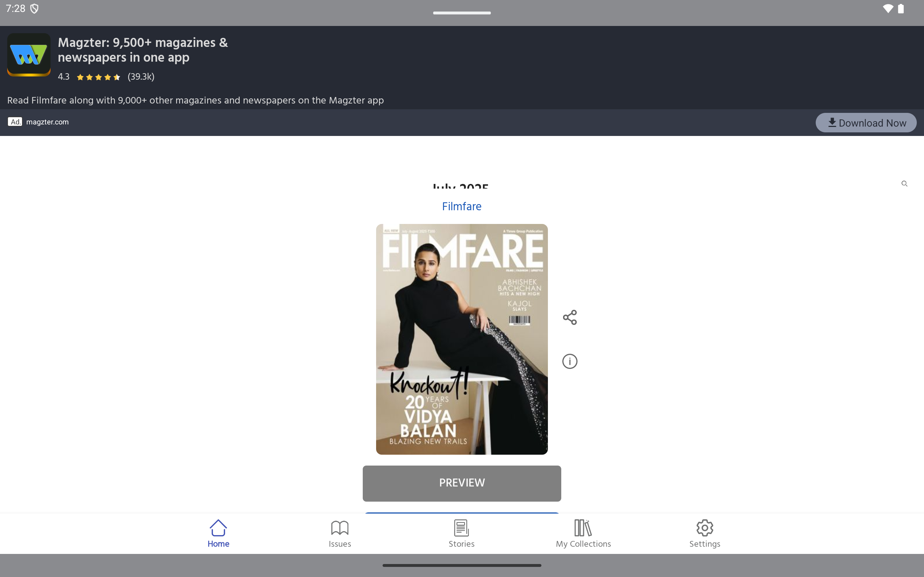924x577 pixels.
Task: Tap the share icon beside the cover
Action: 570,317
